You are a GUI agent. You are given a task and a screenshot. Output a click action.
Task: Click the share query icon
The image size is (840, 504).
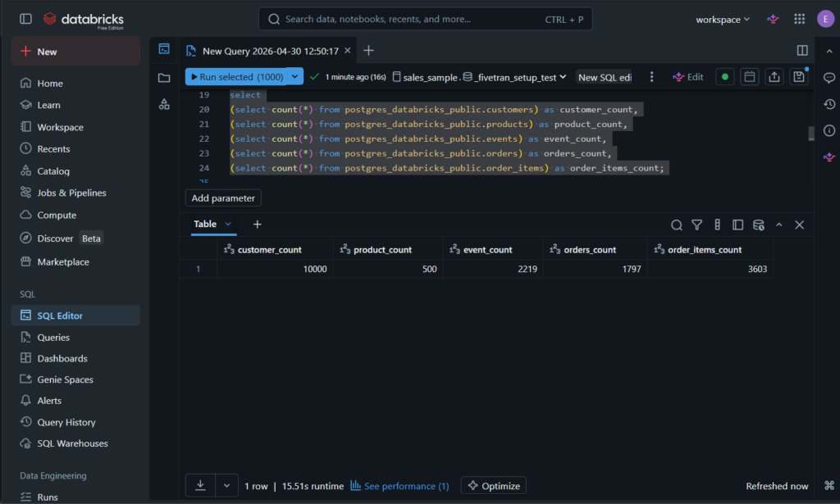tap(774, 77)
